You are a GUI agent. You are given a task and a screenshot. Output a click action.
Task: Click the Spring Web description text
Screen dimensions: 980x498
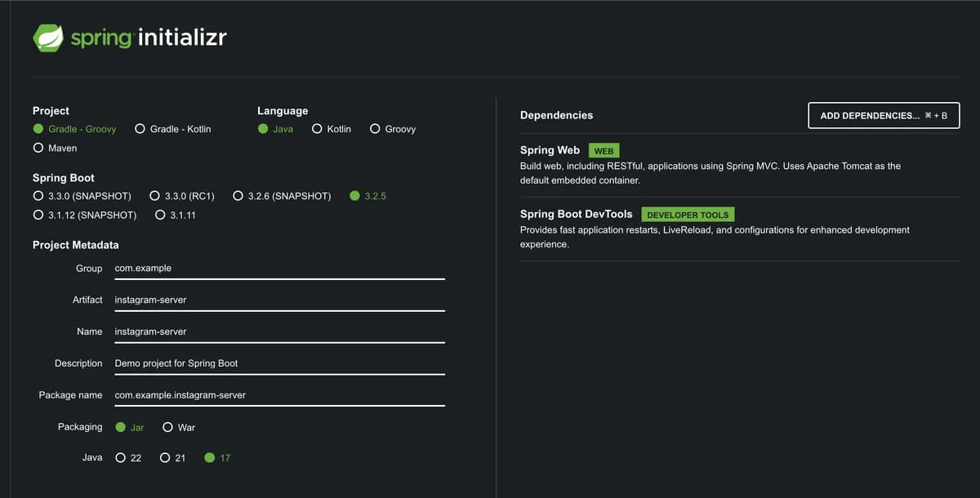coord(710,173)
